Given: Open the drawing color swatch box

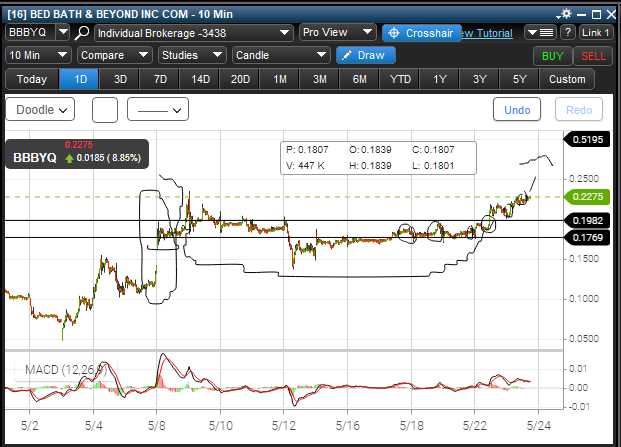Looking at the screenshot, I should (x=105, y=110).
